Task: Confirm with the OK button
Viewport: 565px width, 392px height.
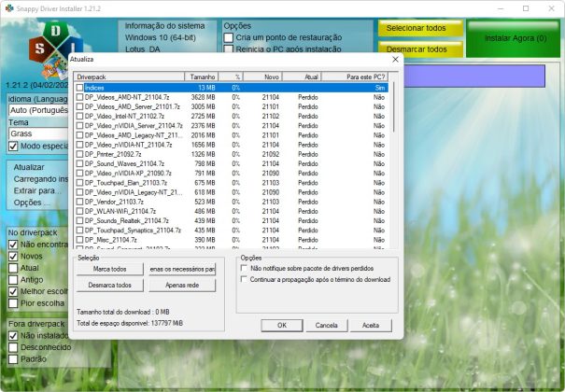Action: 282,326
